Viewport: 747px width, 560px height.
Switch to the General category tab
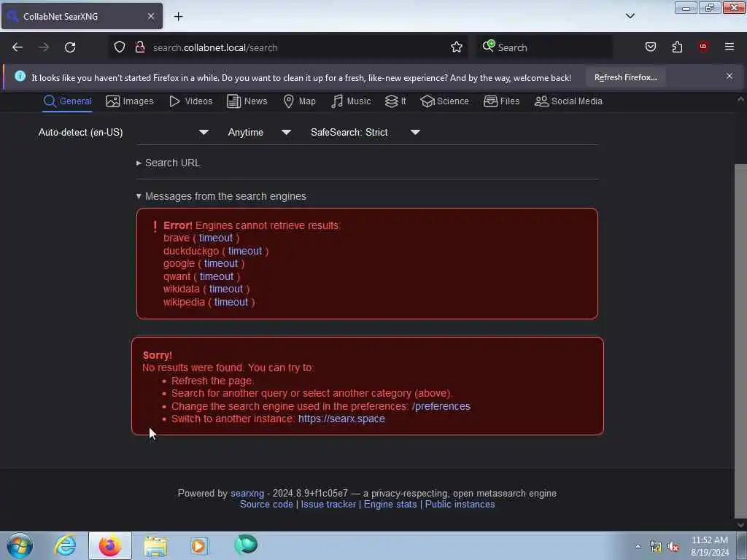tap(67, 101)
